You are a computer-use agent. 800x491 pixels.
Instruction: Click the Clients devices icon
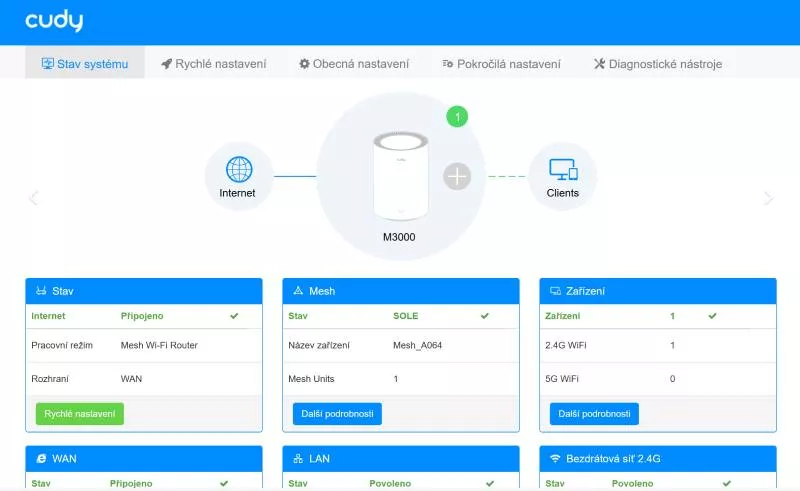tap(563, 168)
